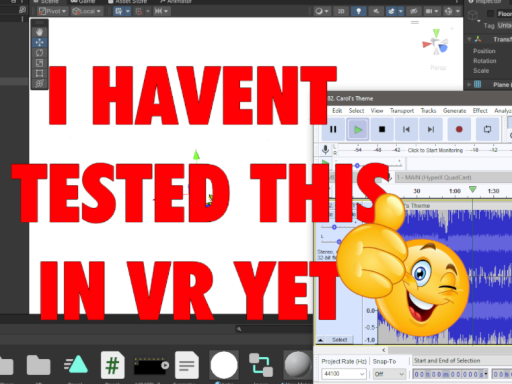Switch to the Animator tab
The width and height of the screenshot is (512, 384).
tap(176, 1)
